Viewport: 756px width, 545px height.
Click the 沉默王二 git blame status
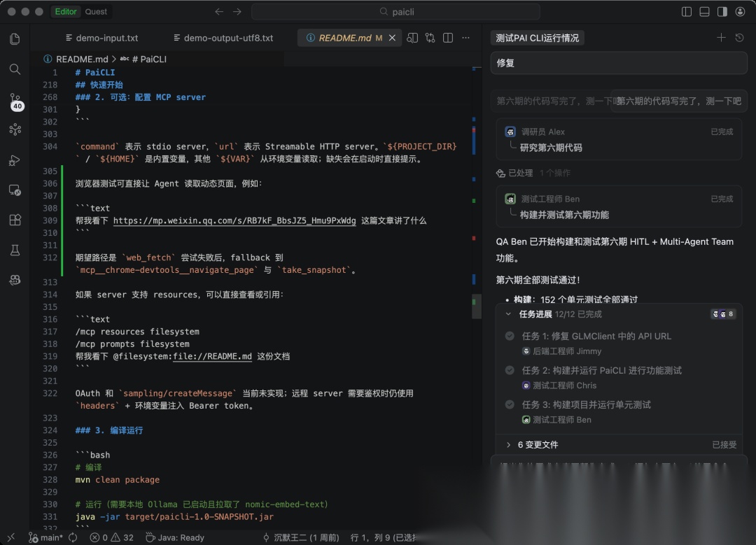301,537
